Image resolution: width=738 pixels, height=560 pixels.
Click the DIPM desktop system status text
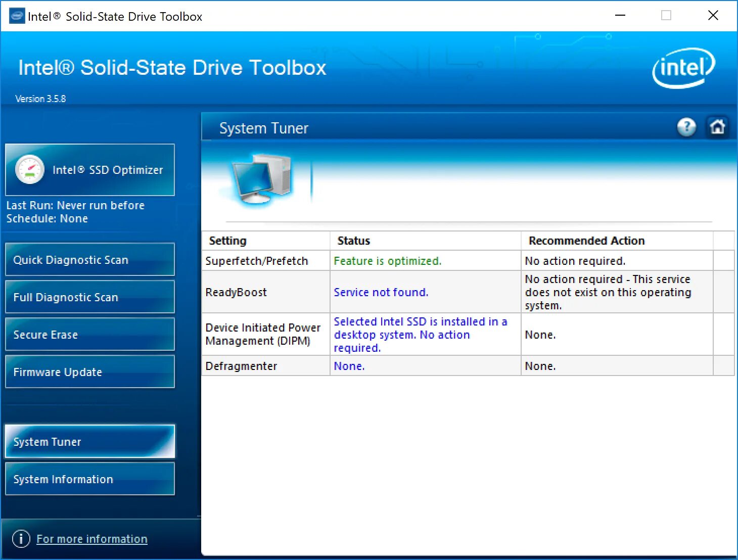point(420,334)
